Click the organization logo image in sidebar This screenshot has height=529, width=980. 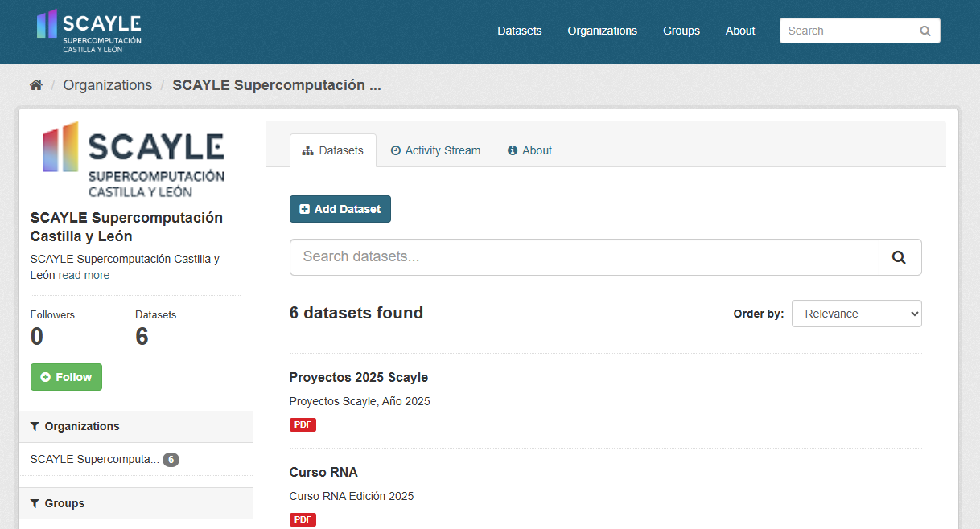click(x=134, y=159)
